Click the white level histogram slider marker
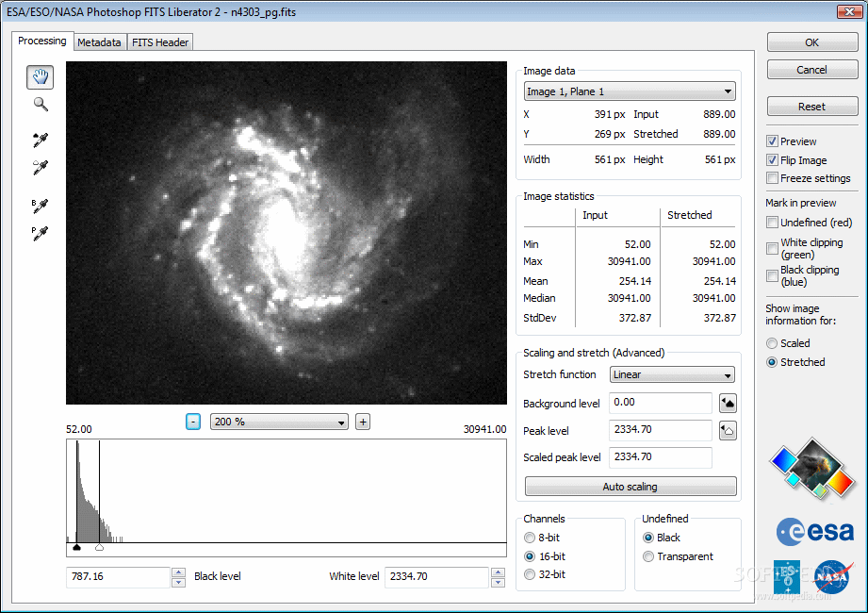This screenshot has width=868, height=613. pos(99,547)
